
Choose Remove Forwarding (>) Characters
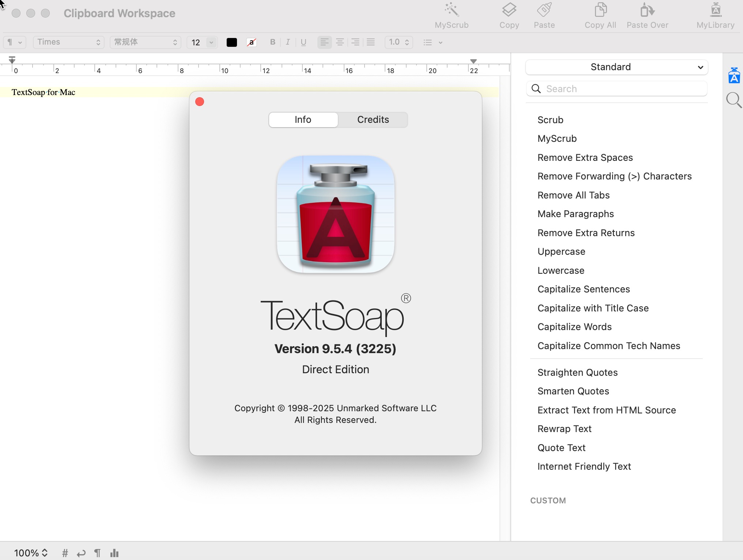click(614, 176)
